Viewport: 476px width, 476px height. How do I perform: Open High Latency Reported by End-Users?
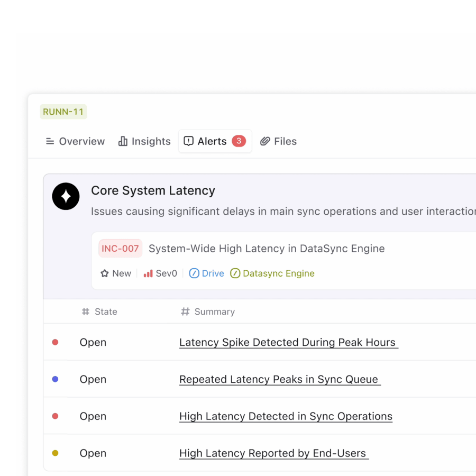click(273, 453)
